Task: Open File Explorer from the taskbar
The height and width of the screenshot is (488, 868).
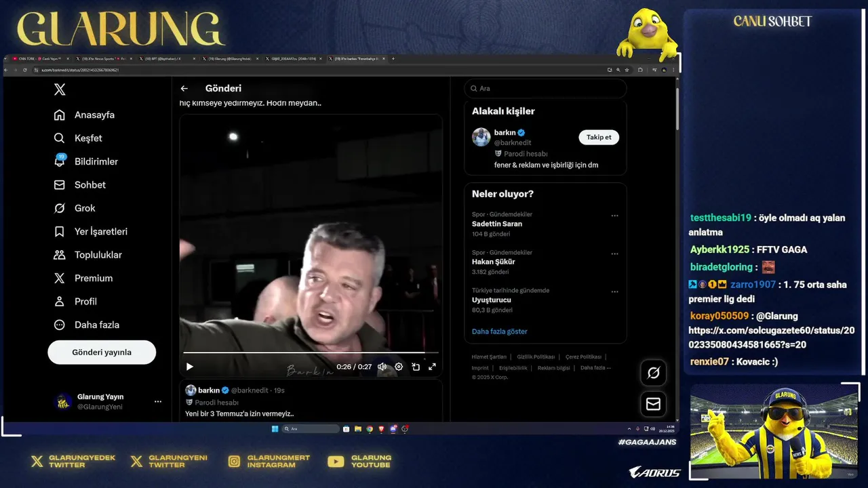Action: click(358, 429)
